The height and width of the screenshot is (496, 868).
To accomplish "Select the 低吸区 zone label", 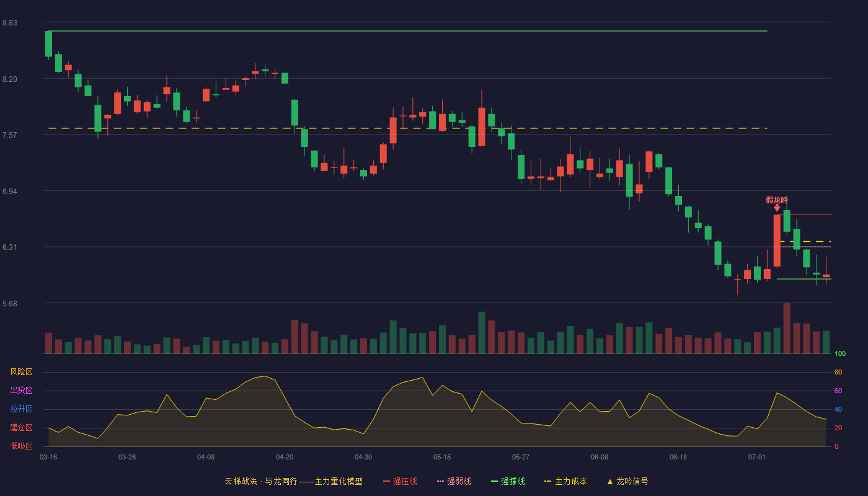I will (22, 446).
